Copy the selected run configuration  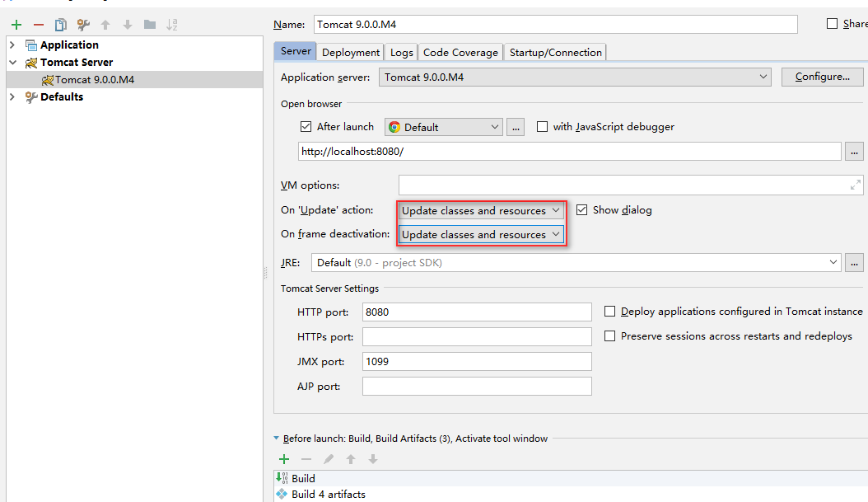click(x=60, y=25)
